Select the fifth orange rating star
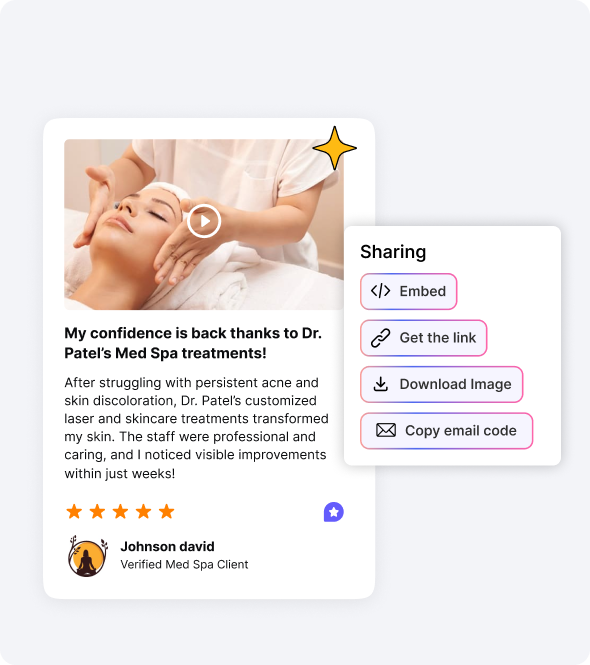The image size is (590, 665). tap(167, 511)
